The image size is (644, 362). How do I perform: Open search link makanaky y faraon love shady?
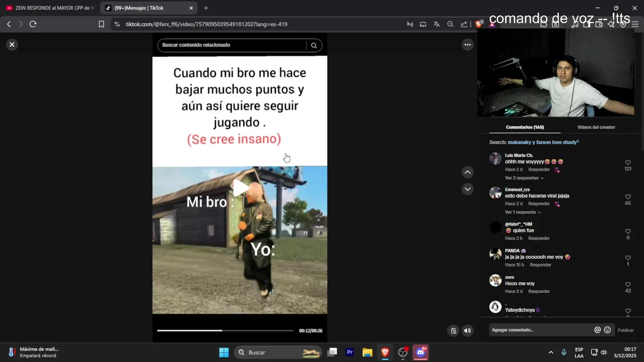[543, 142]
